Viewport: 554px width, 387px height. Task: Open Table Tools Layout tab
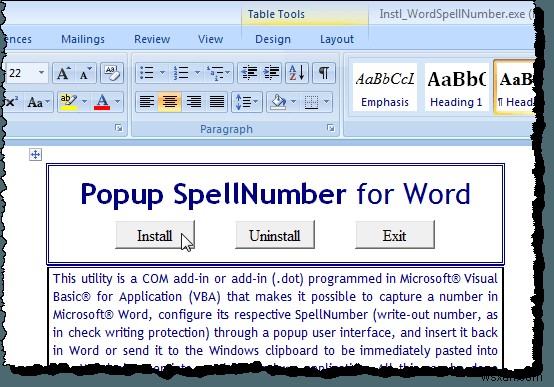[337, 39]
